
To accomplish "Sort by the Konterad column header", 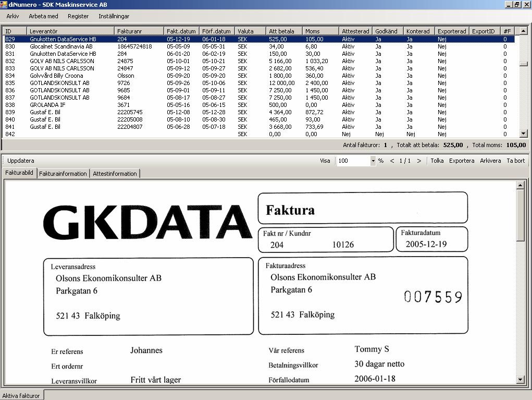I will pos(419,31).
